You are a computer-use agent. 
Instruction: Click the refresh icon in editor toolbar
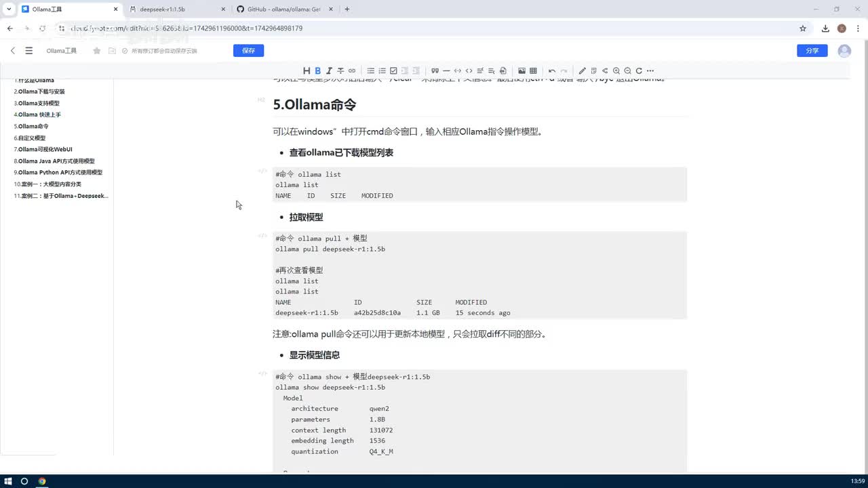pos(639,70)
